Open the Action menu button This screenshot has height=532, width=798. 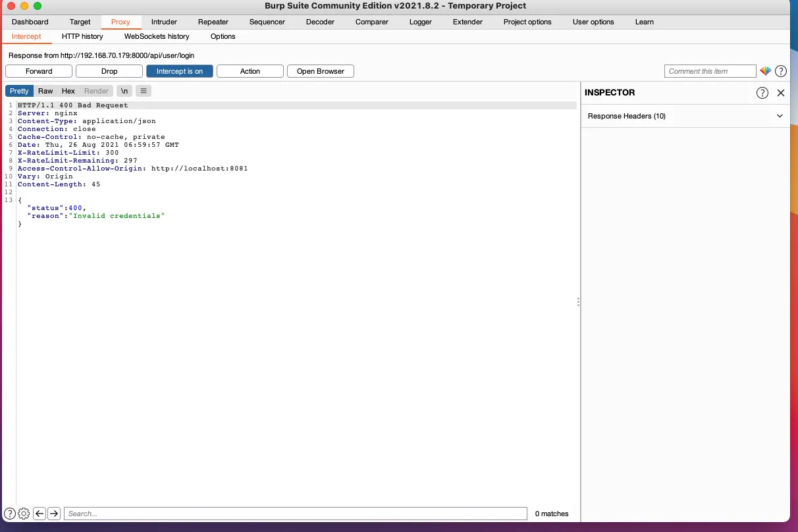250,71
